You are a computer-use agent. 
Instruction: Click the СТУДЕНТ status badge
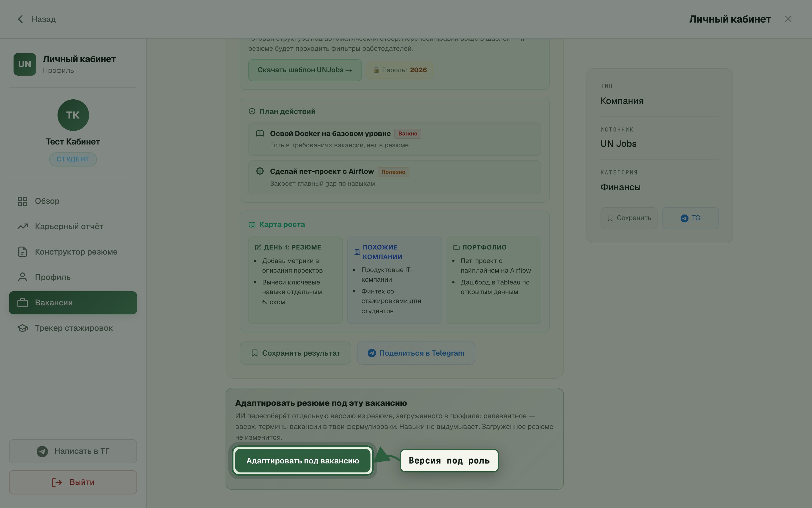(x=73, y=159)
